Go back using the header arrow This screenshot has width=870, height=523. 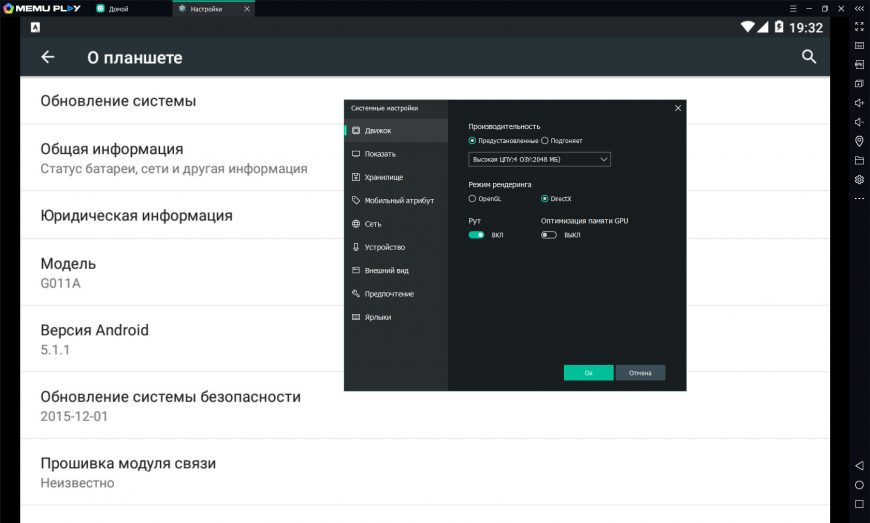click(x=47, y=57)
